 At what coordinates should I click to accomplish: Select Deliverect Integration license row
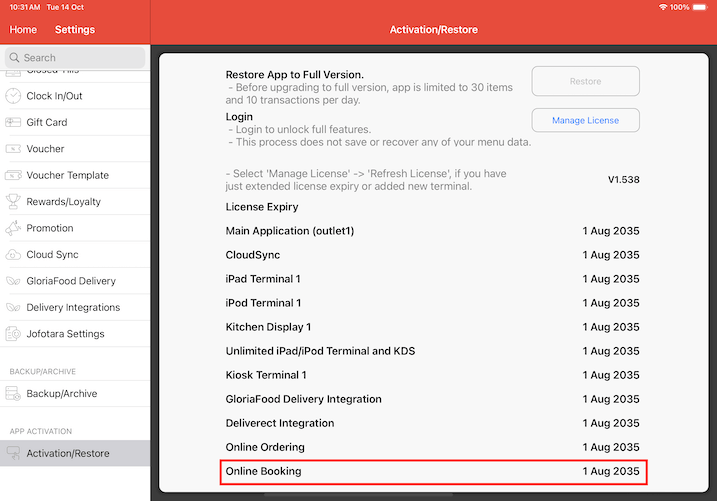tap(432, 423)
